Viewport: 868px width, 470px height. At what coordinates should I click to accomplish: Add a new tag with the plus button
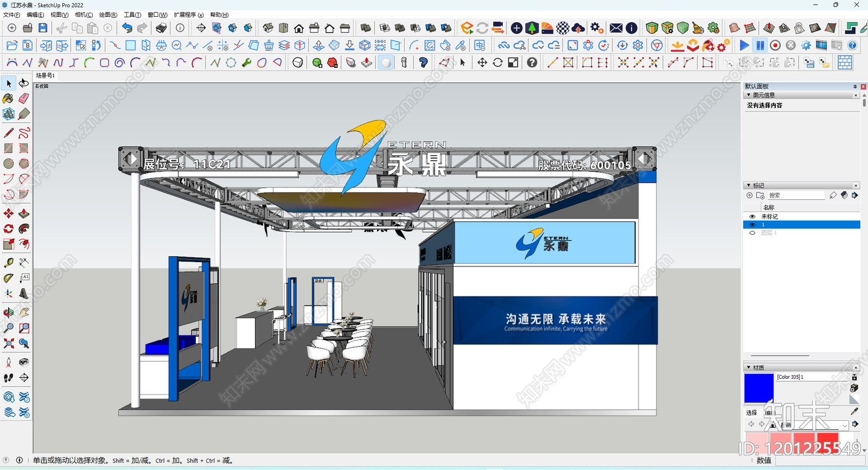(750, 195)
